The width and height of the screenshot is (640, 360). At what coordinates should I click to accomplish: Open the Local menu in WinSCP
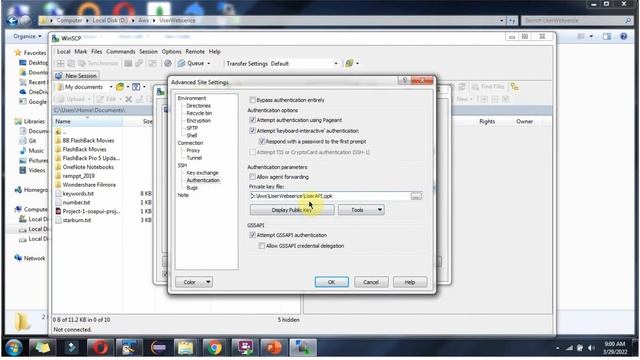tap(64, 51)
